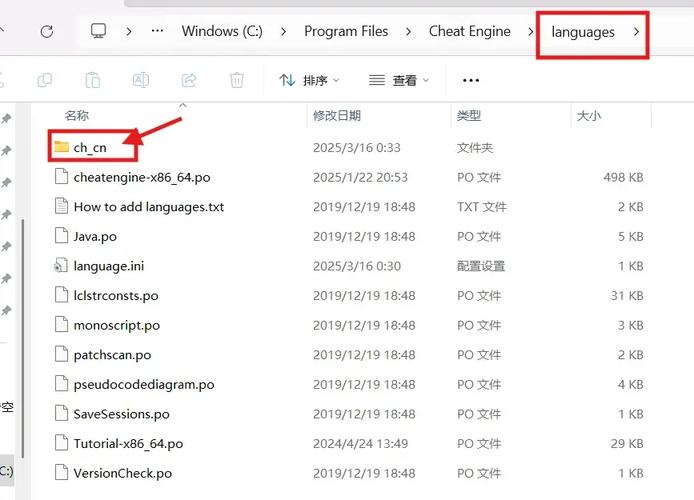The width and height of the screenshot is (694, 500).
Task: Select the language.ini file name
Action: [x=108, y=266]
